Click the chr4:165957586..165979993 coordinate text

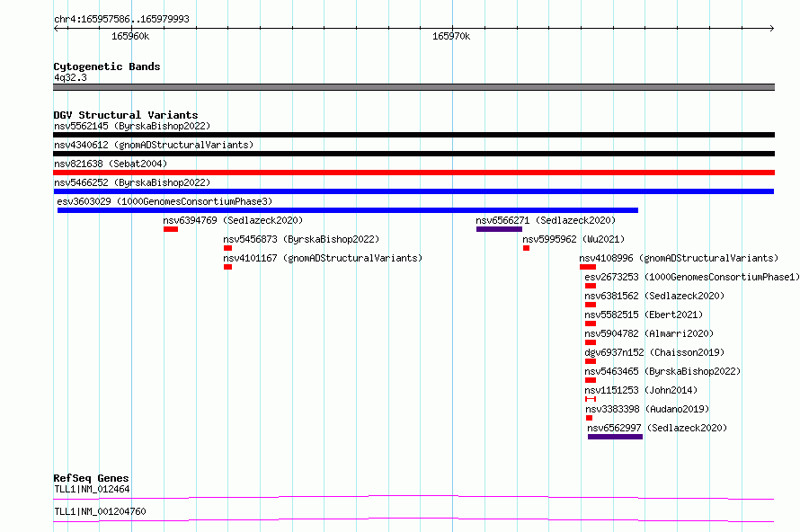pos(121,19)
